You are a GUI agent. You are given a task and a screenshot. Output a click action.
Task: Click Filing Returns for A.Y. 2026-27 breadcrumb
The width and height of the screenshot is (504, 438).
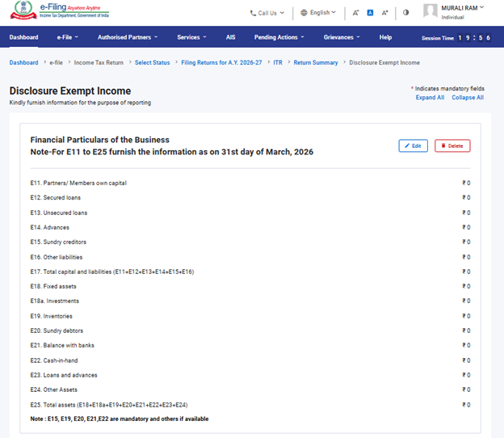(221, 63)
